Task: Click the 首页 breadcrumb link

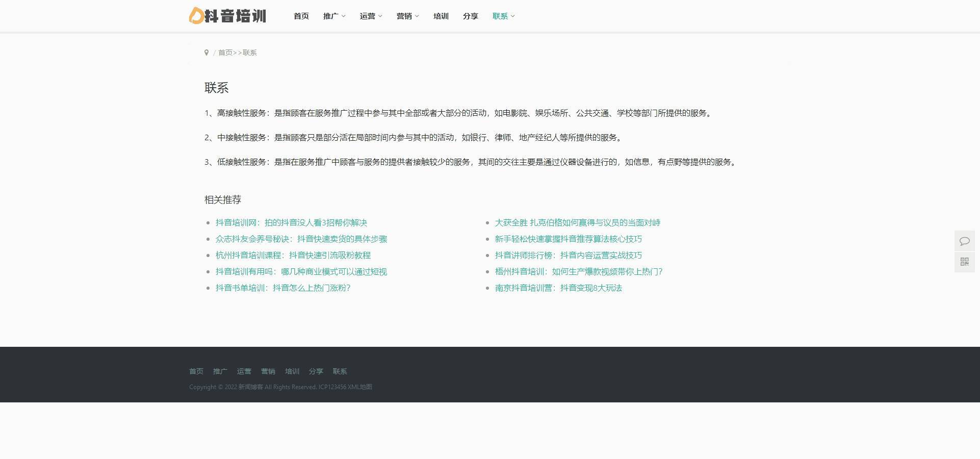Action: click(225, 52)
